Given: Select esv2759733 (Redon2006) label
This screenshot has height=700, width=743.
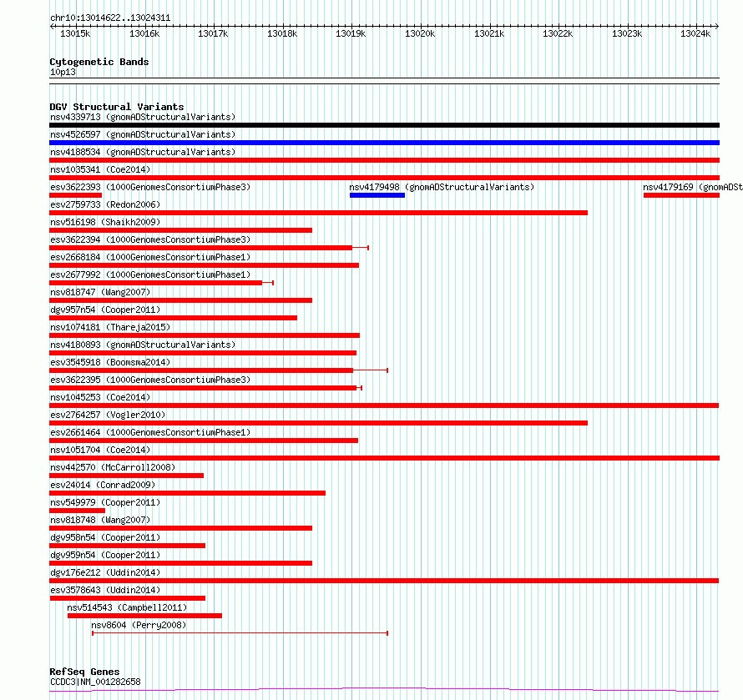Looking at the screenshot, I should point(105,204).
